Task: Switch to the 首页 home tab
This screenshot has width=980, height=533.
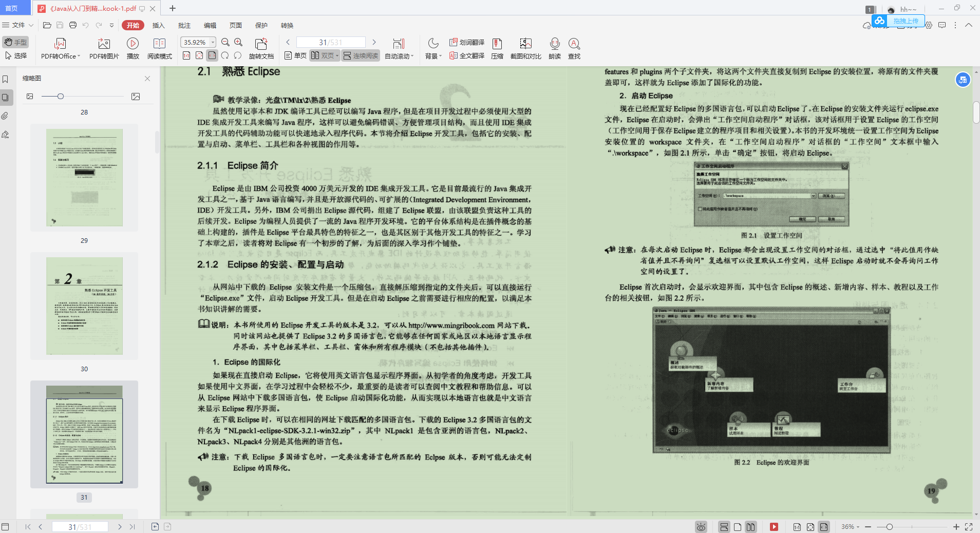Action: click(15, 8)
